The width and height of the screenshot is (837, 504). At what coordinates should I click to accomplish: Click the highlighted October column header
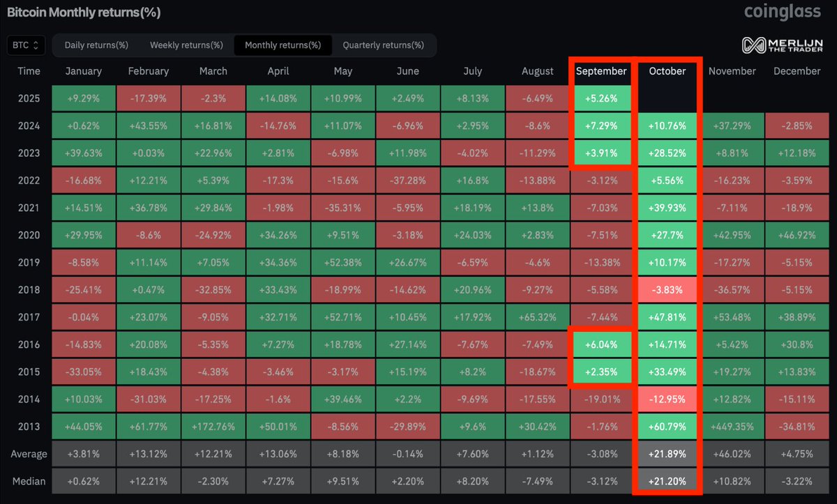(667, 71)
